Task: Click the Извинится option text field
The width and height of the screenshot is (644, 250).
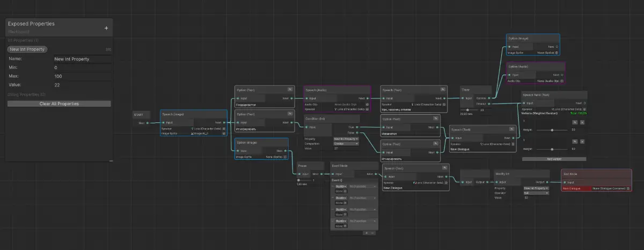Action: (x=410, y=134)
